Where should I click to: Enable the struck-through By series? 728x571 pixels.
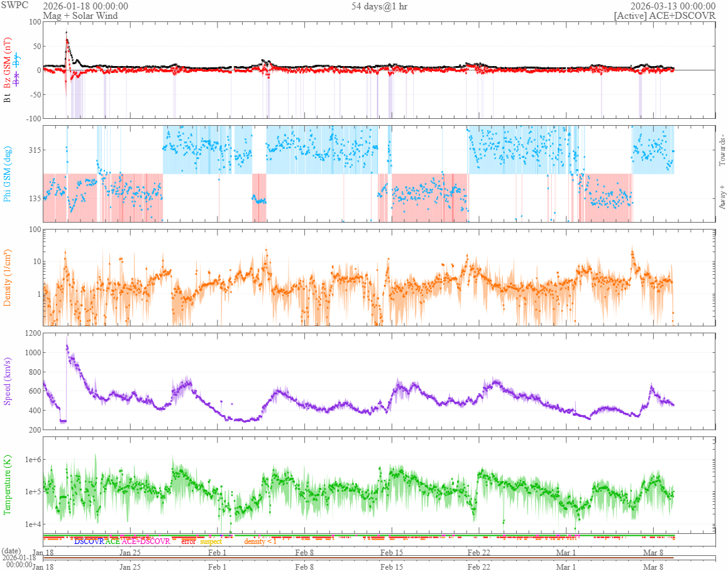coord(17,60)
